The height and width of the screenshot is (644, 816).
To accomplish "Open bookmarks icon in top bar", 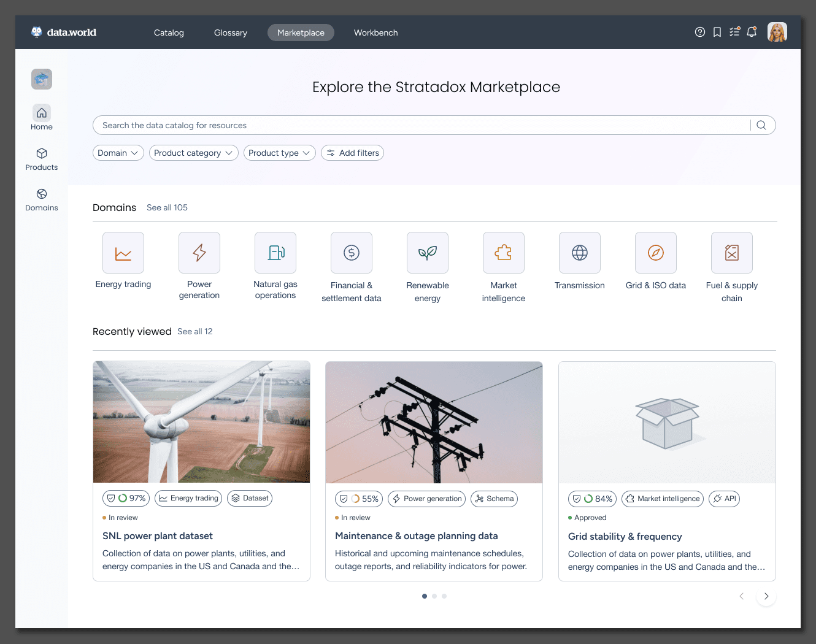I will pos(717,33).
